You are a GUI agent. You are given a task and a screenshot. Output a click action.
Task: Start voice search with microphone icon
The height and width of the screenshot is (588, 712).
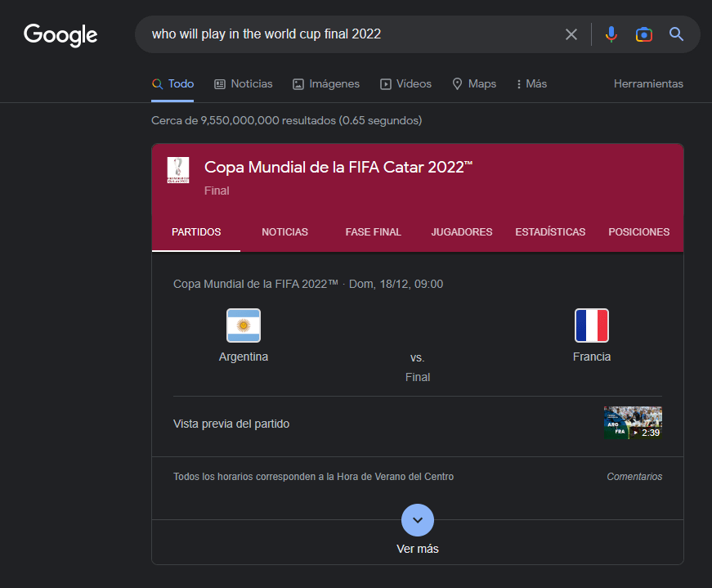click(611, 34)
